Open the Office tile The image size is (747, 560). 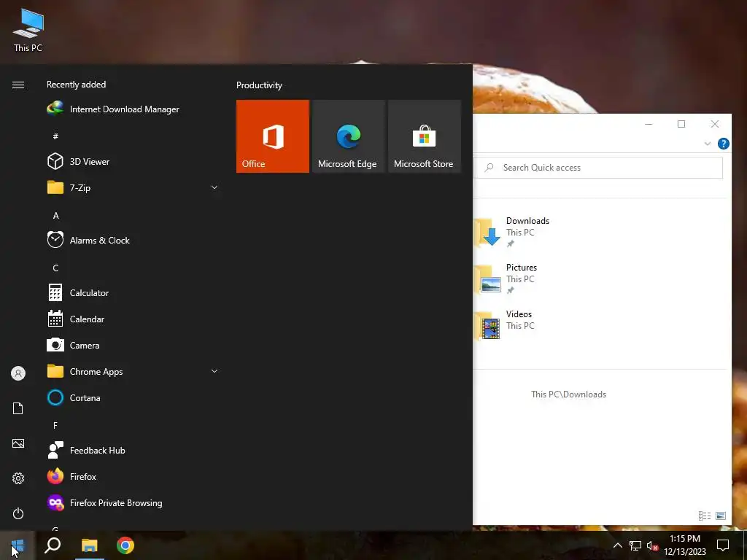pos(273,136)
